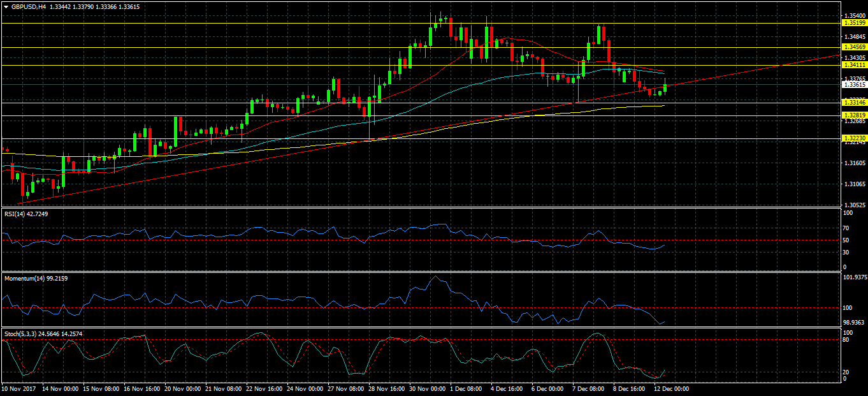
Task: Click the 1 Dec 08:00 time label
Action: 467,388
